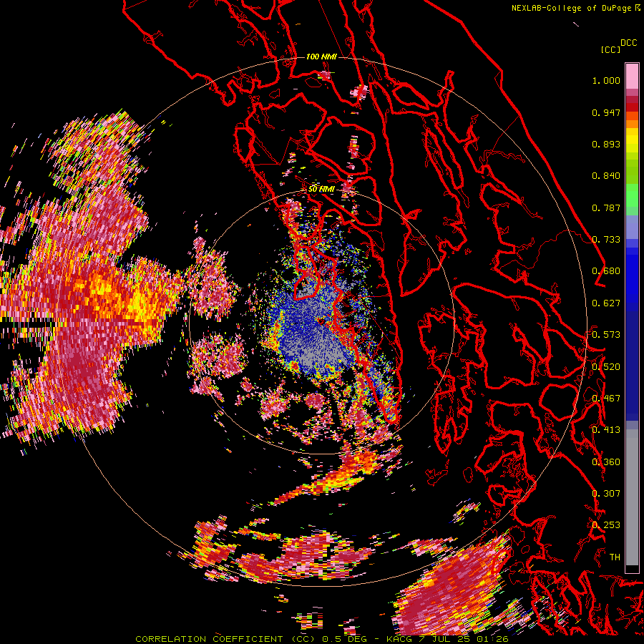This screenshot has width=644, height=644.
Task: Click the 0.520 value on color scale
Action: point(606,367)
